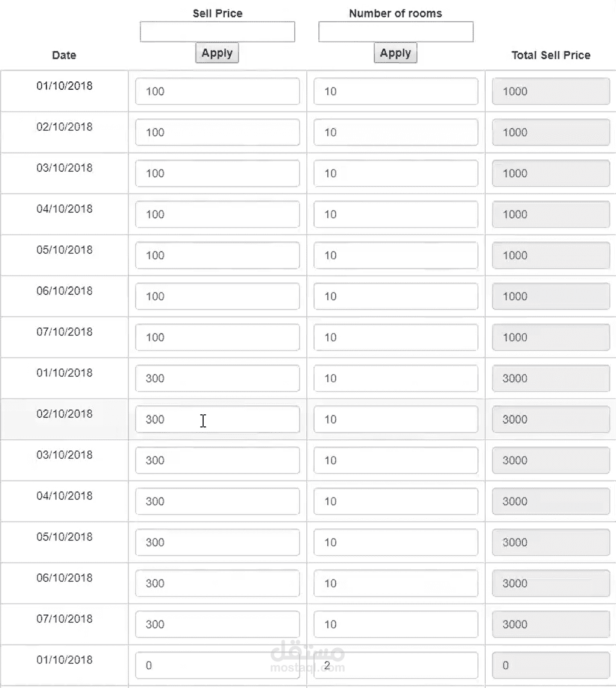
Task: Edit the 100 sell price field for 06/10/2018
Action: tap(217, 297)
